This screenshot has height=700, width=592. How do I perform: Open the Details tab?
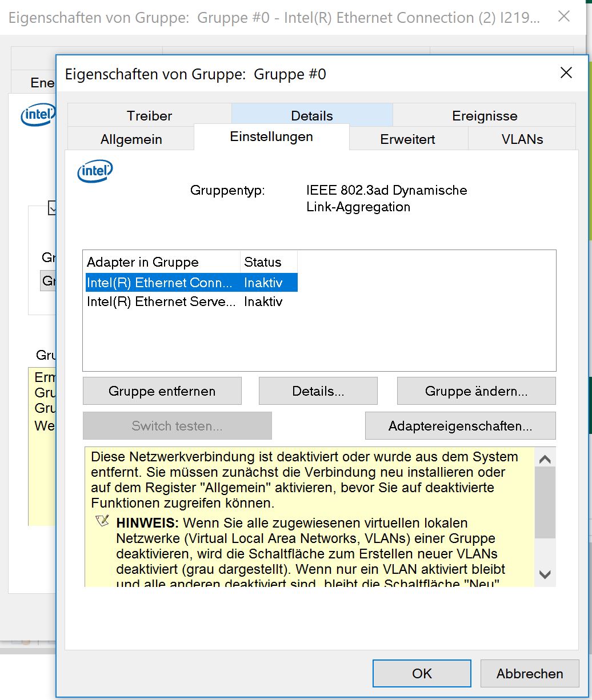tap(311, 115)
